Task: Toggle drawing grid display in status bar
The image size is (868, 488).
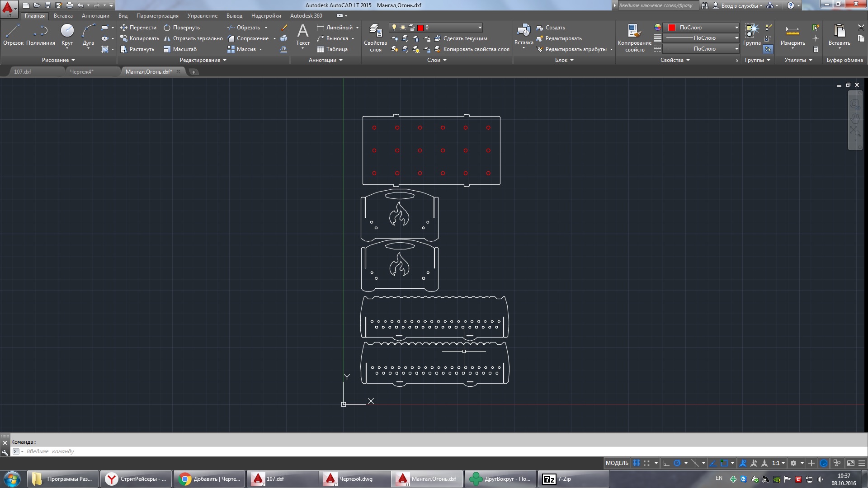Action: 637,463
